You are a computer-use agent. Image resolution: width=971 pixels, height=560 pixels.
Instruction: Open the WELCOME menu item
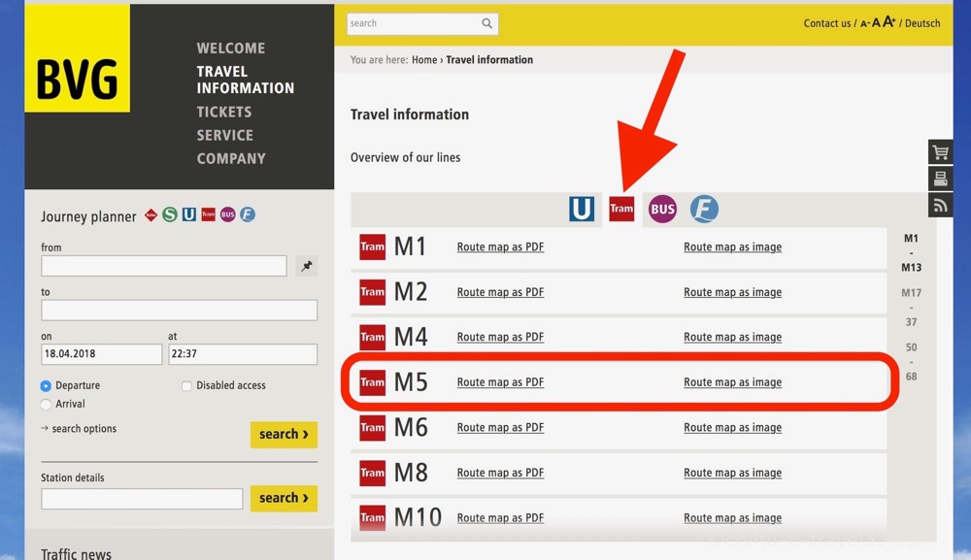[x=231, y=49]
